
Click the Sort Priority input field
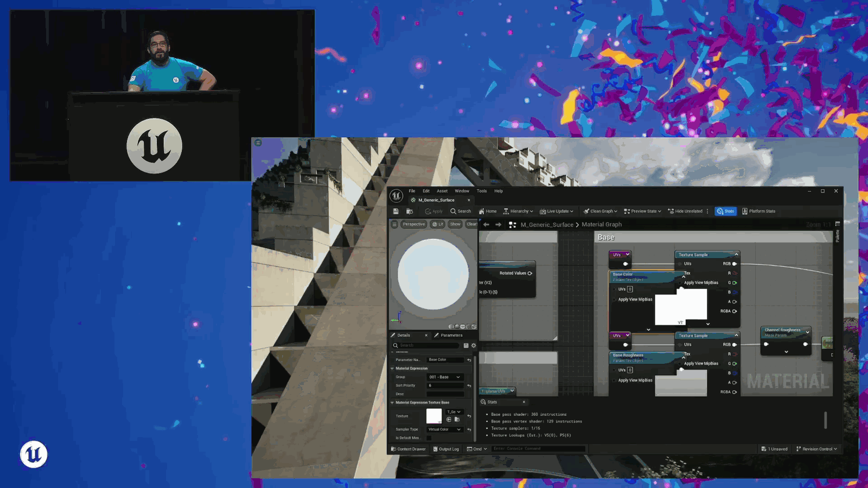click(445, 386)
